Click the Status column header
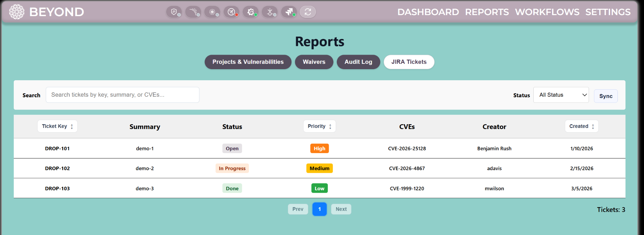Image resolution: width=644 pixels, height=235 pixels. 232,127
